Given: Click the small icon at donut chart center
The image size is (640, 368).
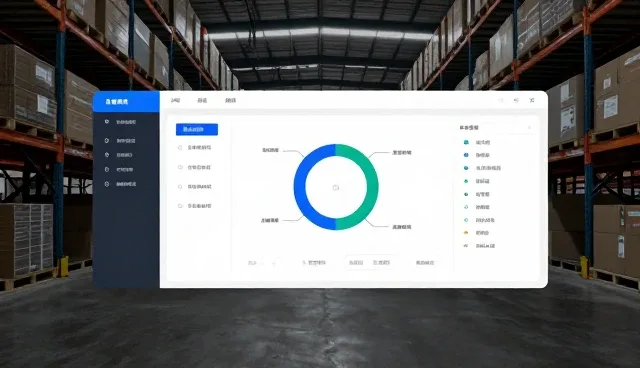Looking at the screenshot, I should [x=336, y=188].
